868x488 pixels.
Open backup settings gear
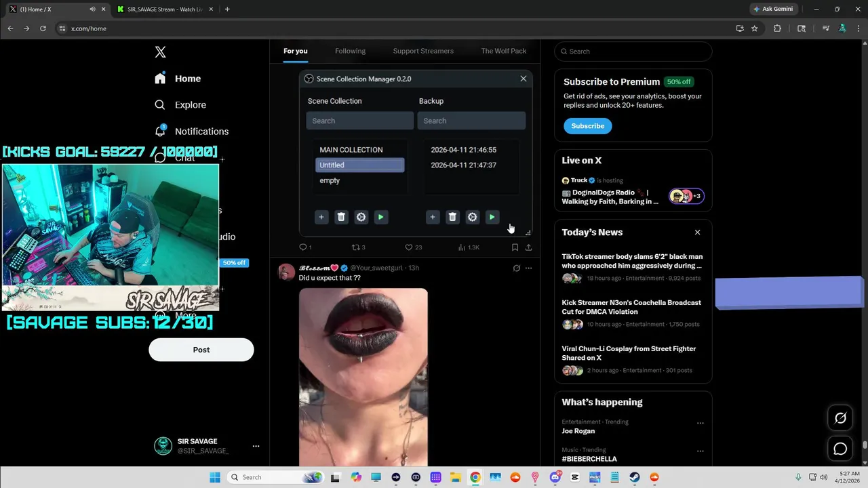[472, 217]
